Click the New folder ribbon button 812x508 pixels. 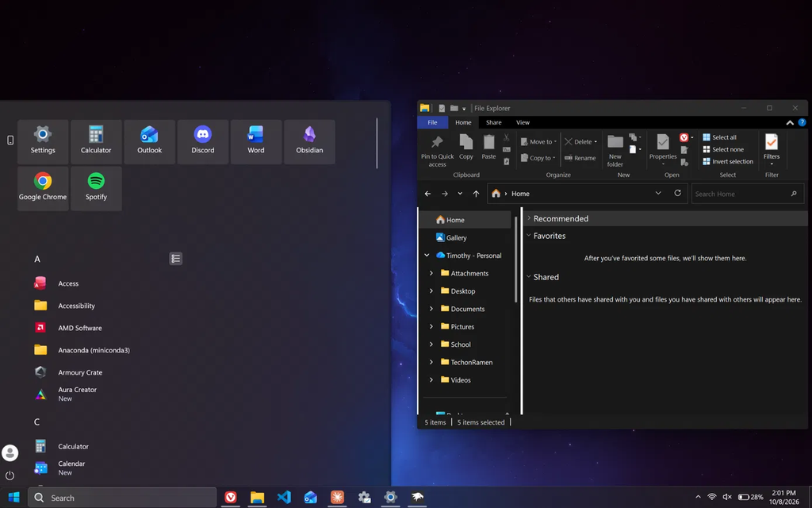[x=615, y=151]
